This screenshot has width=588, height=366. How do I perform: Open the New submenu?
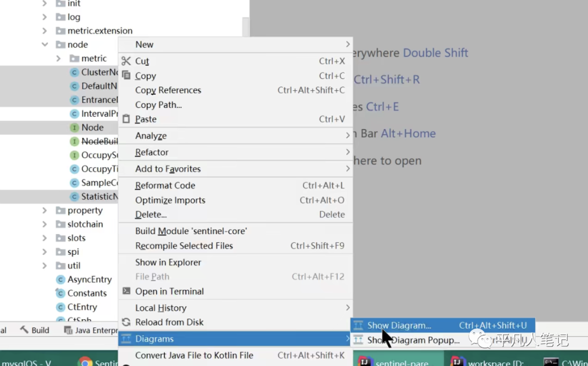(x=236, y=44)
